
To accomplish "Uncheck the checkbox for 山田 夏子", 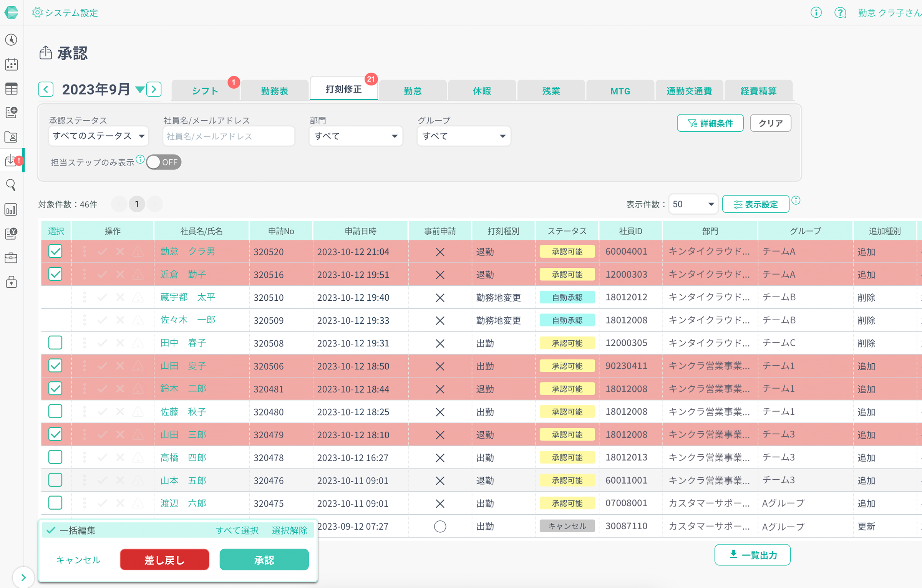I will (55, 366).
